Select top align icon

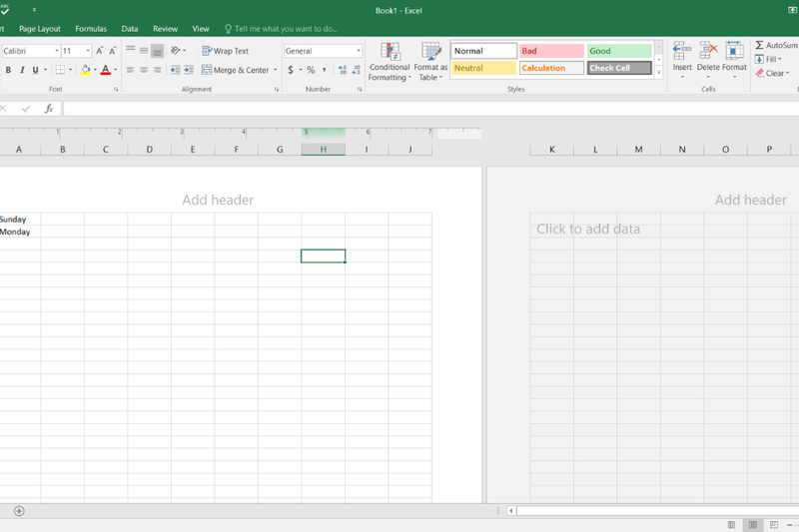131,50
